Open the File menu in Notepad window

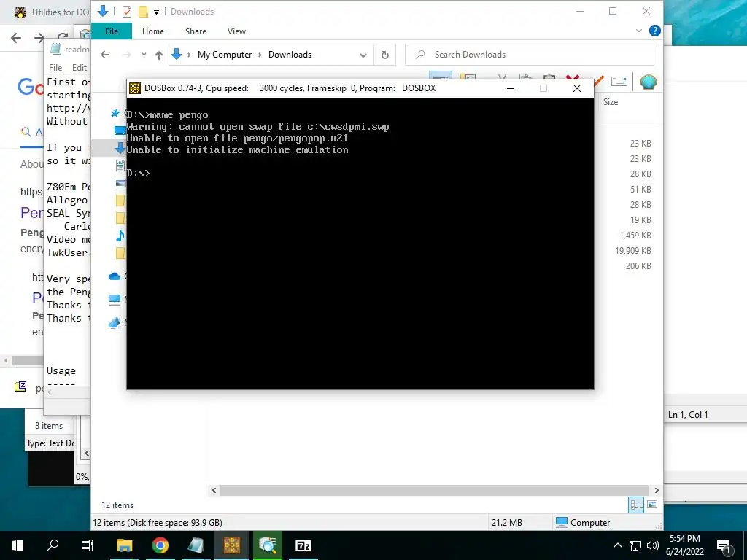pyautogui.click(x=55, y=68)
